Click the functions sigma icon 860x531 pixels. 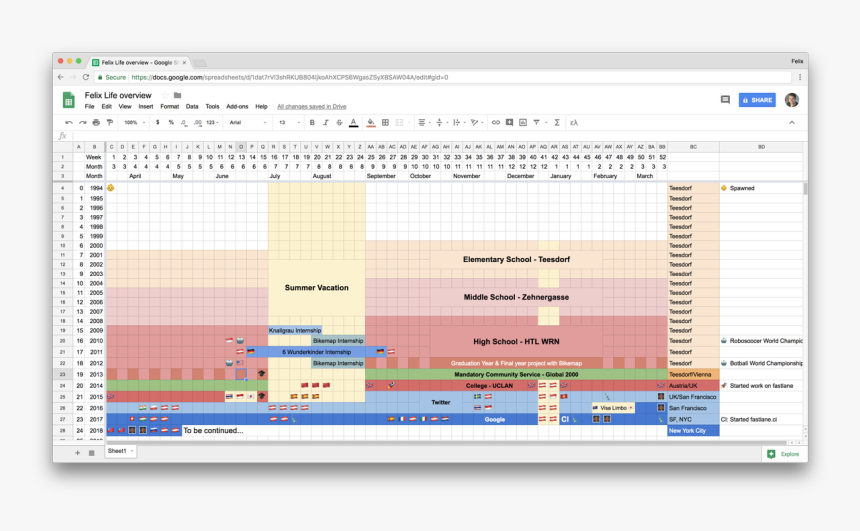click(557, 122)
